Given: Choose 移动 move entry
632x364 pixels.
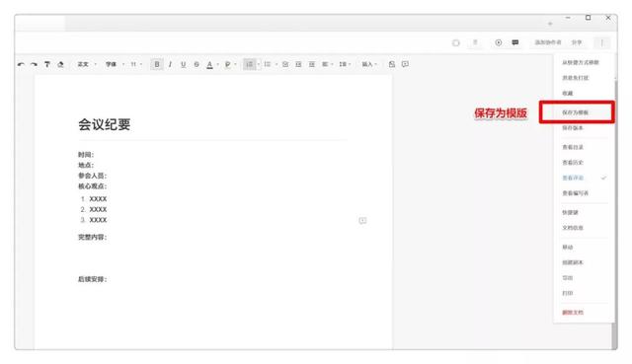Looking at the screenshot, I should coord(568,247).
